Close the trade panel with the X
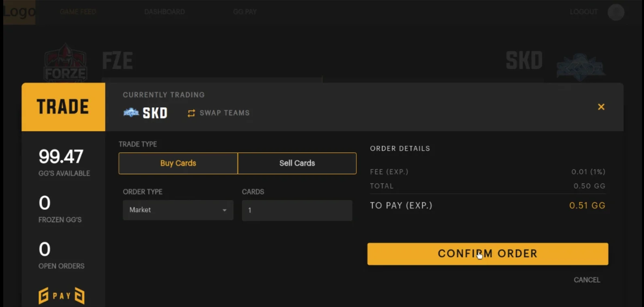 601,107
